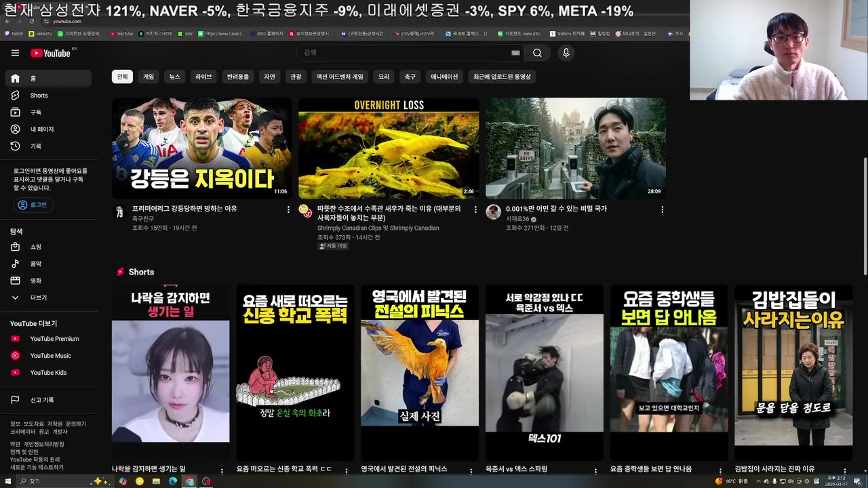Open Shrimply Canadian Clips channel link
Viewport: 868px width, 488px height.
(x=378, y=228)
